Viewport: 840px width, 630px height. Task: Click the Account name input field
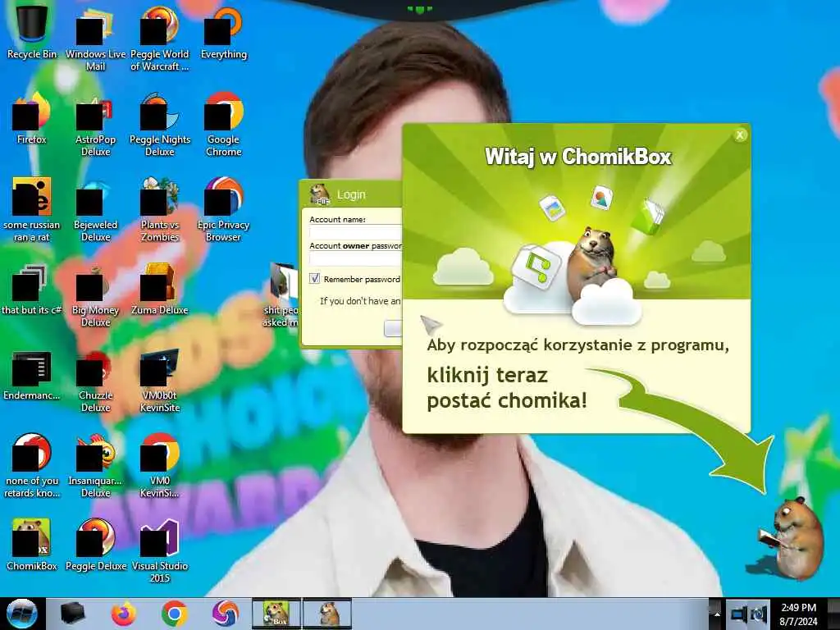click(x=356, y=232)
